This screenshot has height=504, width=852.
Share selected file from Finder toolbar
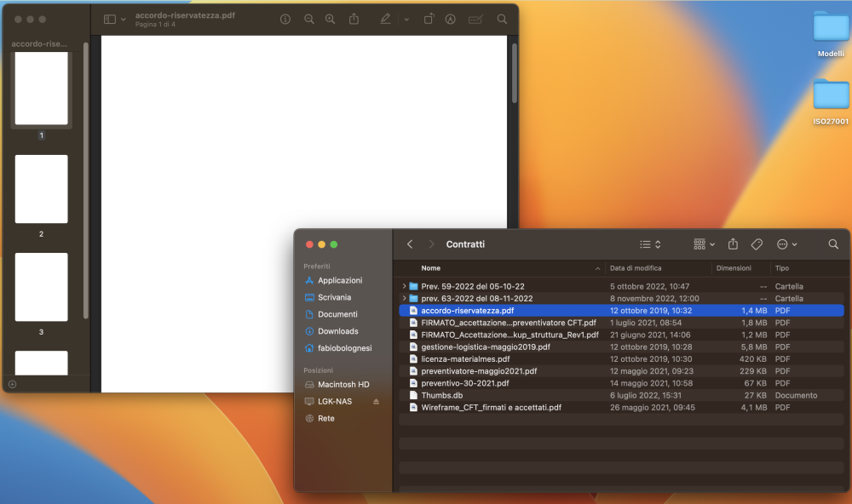(x=733, y=244)
